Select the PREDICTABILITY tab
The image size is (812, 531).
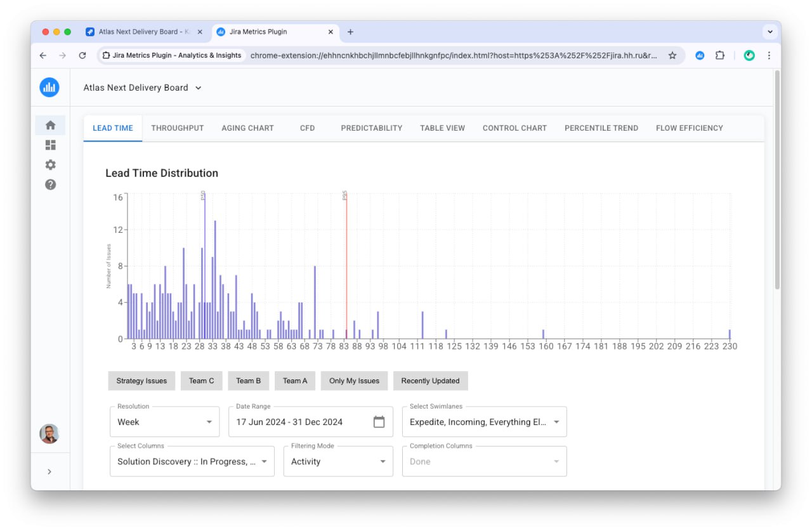(372, 128)
